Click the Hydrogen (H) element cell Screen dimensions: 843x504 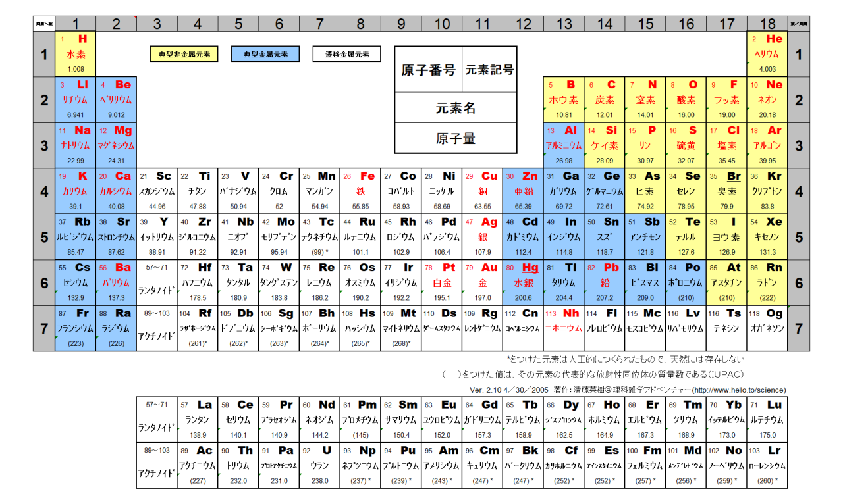click(x=76, y=53)
